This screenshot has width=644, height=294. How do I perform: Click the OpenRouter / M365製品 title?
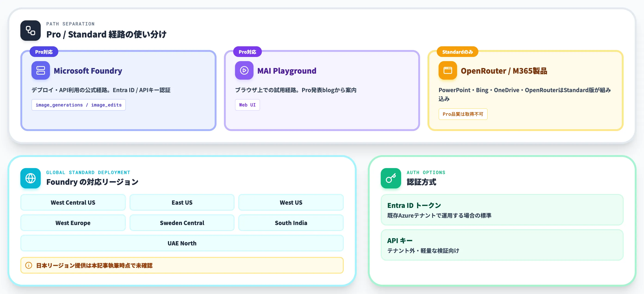[504, 71]
